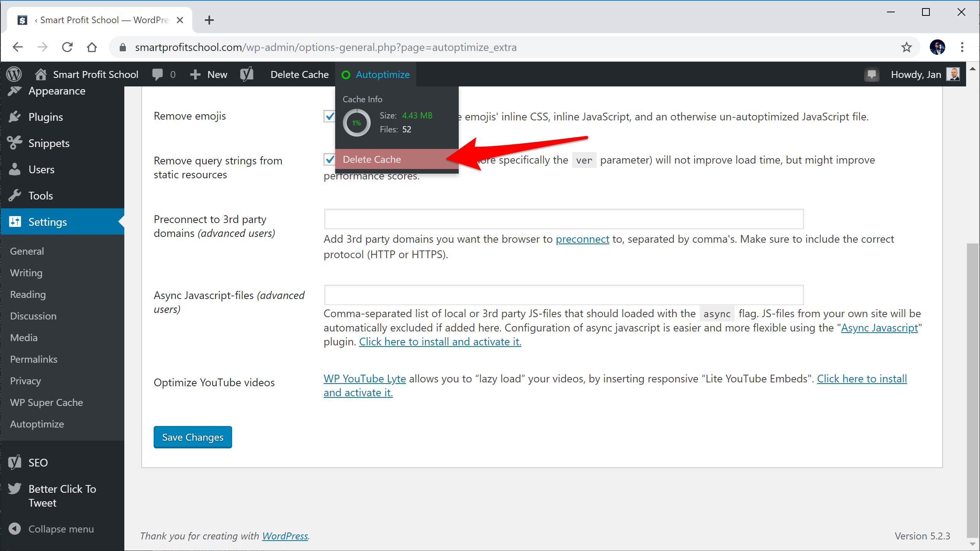Image resolution: width=980 pixels, height=551 pixels.
Task: Click Delete Cache in Autoptimize dropdown
Action: [397, 159]
